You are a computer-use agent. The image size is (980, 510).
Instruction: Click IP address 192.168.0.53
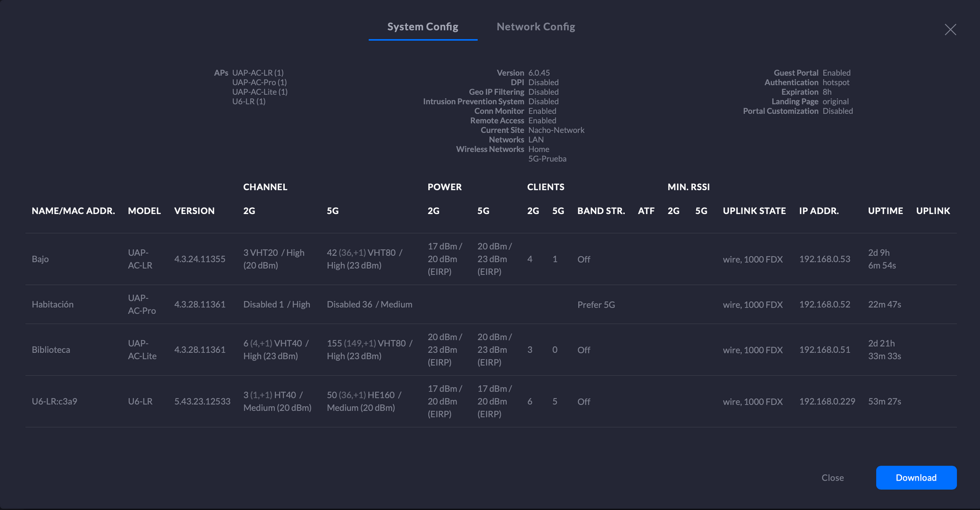point(825,259)
